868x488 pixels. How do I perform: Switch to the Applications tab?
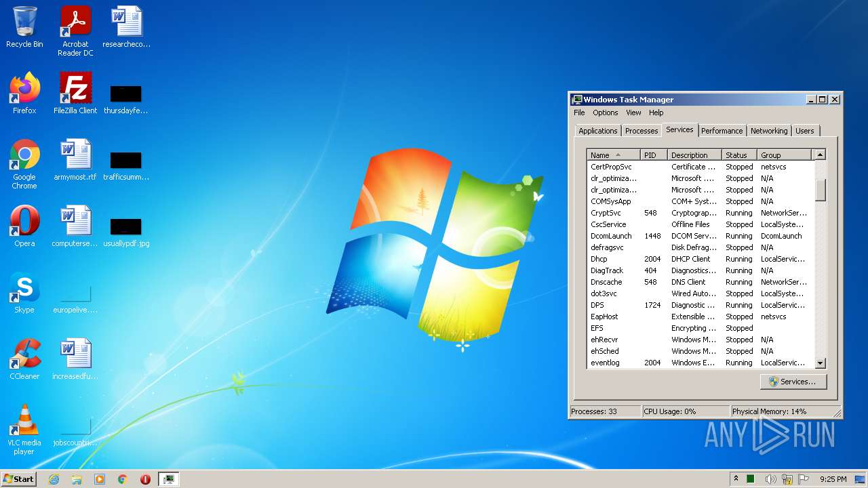coord(597,131)
